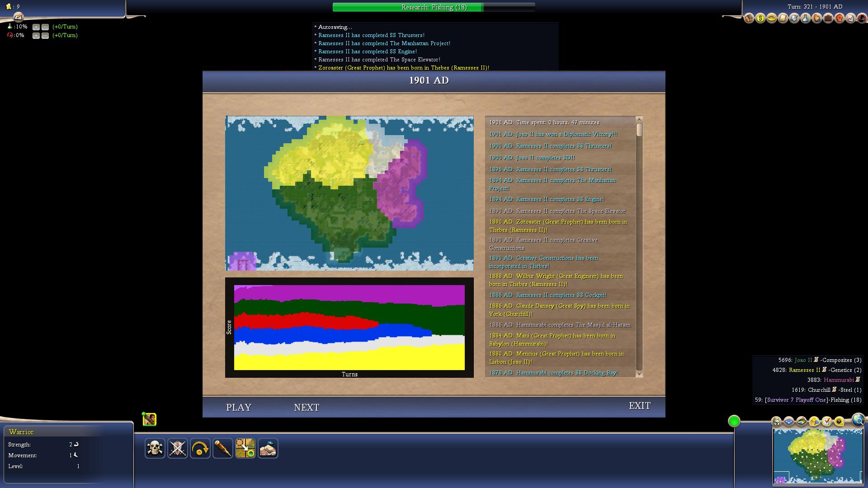
Task: Increase espionage rate plus button
Action: coord(36,36)
